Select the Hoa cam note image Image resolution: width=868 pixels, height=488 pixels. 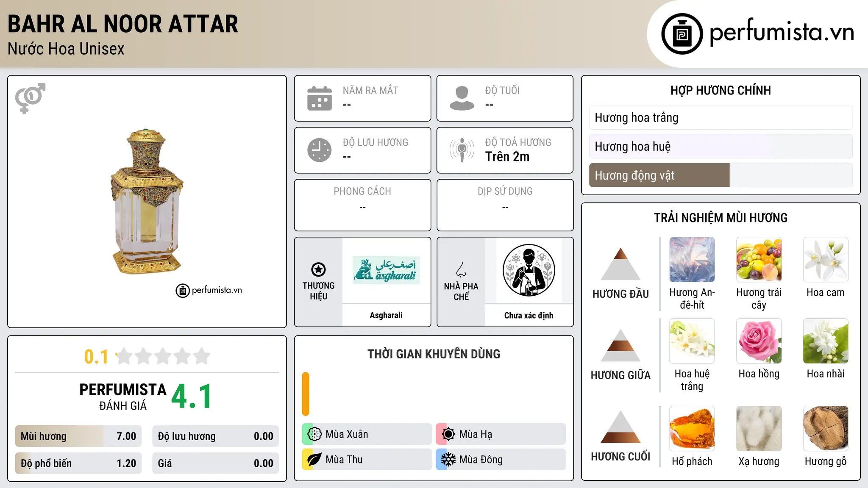click(826, 260)
